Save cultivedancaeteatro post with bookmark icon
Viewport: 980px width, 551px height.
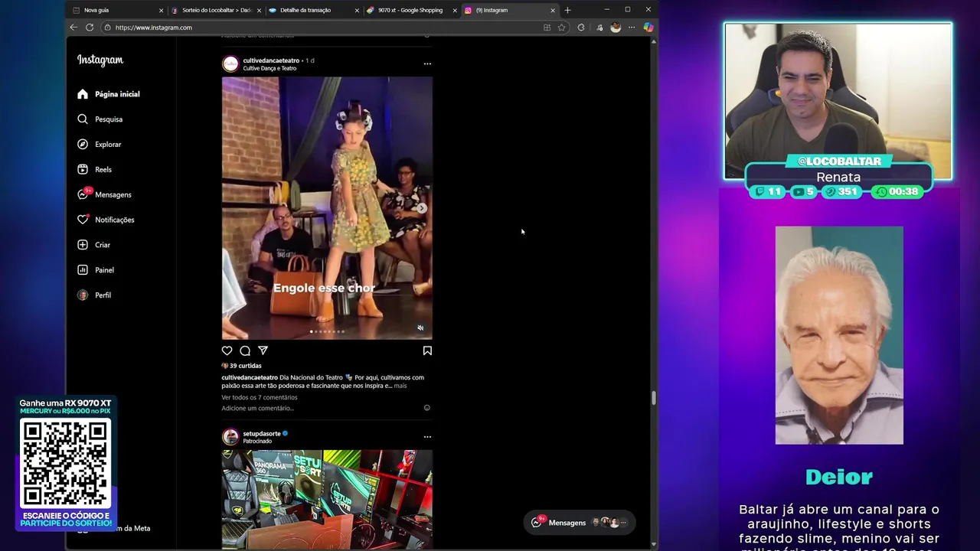(427, 350)
